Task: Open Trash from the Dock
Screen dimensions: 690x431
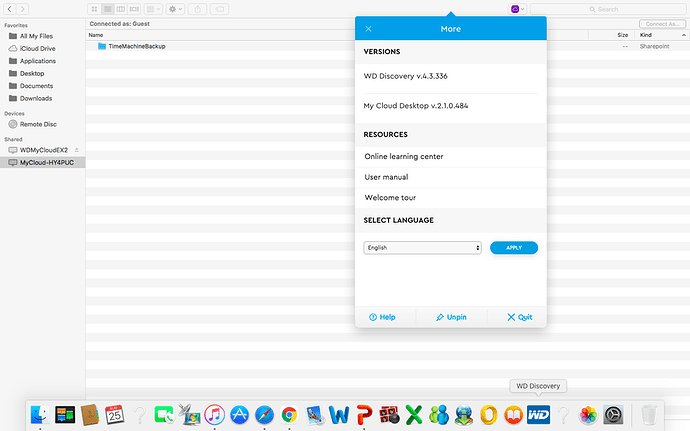Action: click(649, 415)
